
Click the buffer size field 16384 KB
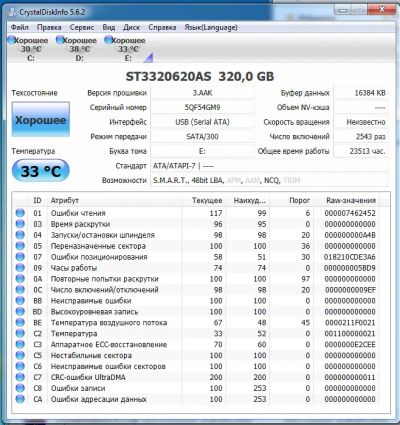(361, 93)
